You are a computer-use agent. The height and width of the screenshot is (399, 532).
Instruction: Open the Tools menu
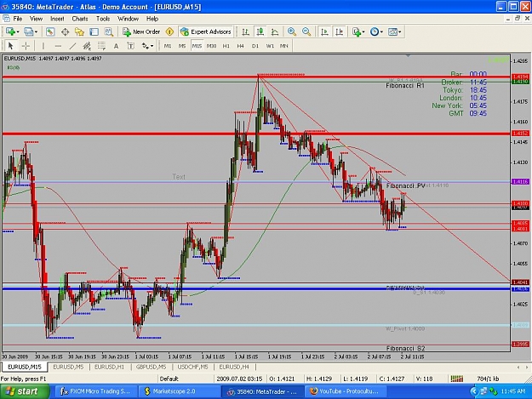coord(103,19)
